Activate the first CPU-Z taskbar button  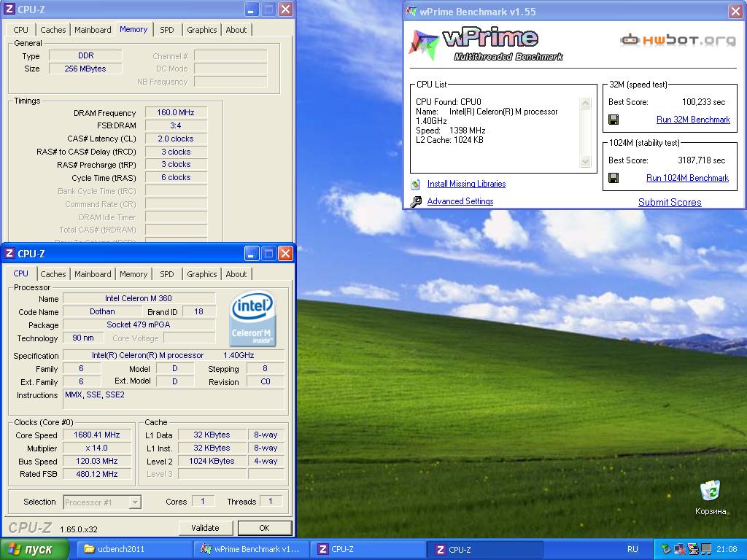pyautogui.click(x=368, y=549)
